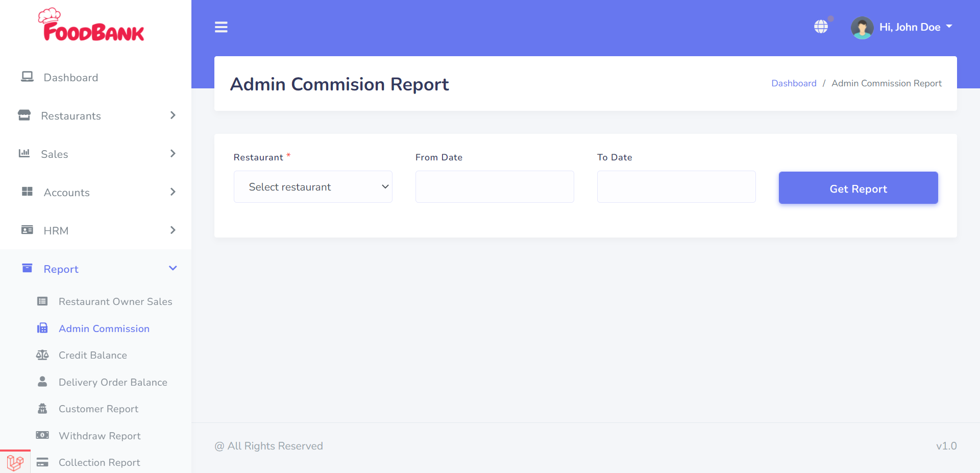Image resolution: width=980 pixels, height=473 pixels.
Task: Expand the HRM menu chevron
Action: coord(173,230)
